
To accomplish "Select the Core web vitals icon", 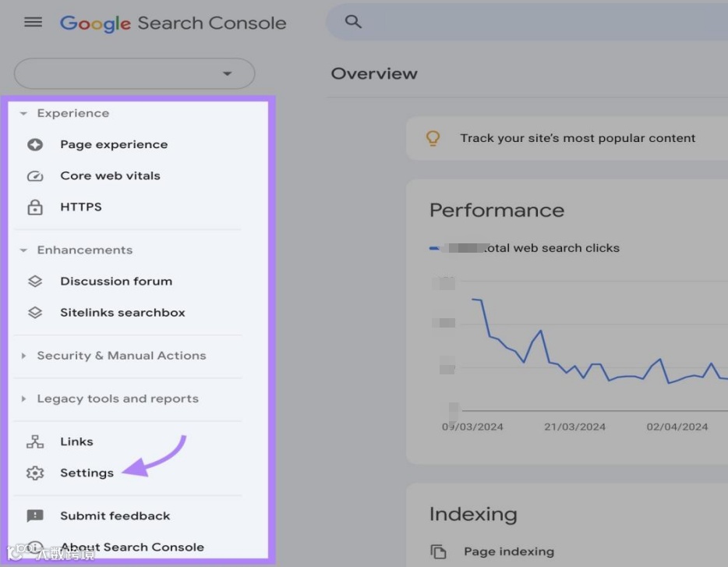I will 35,175.
